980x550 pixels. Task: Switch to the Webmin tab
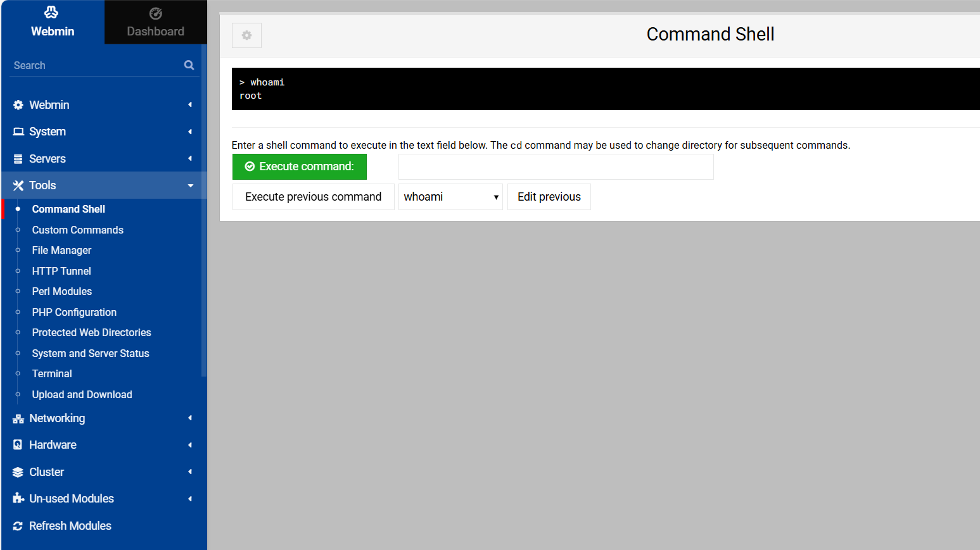tap(53, 22)
